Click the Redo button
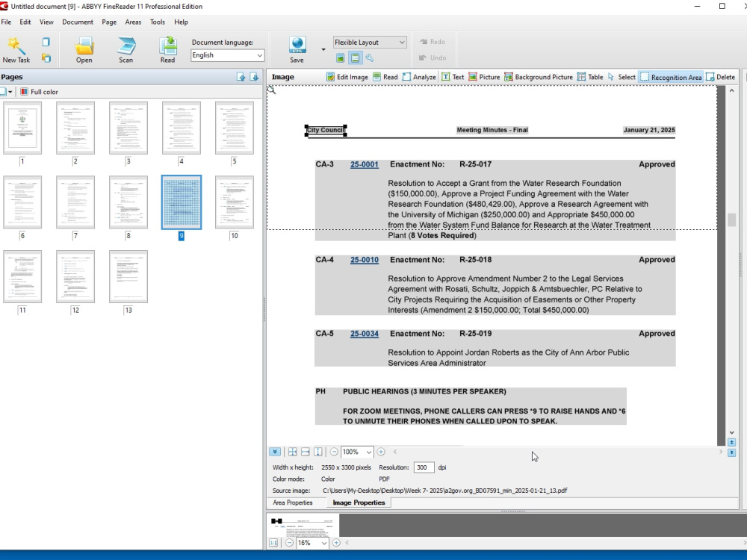Screen dimensions: 747x560 [432, 42]
